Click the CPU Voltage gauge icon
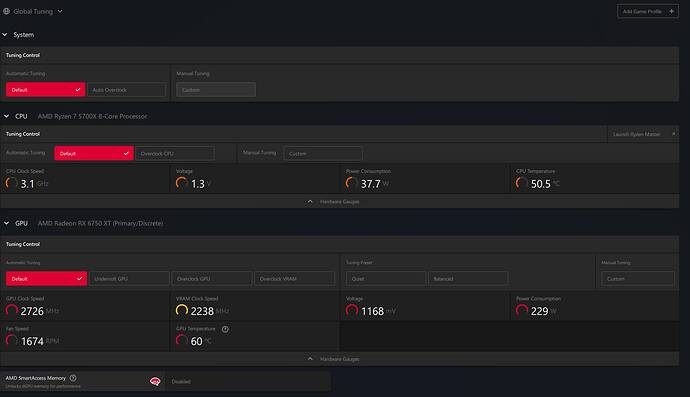The image size is (690, 397). point(182,183)
